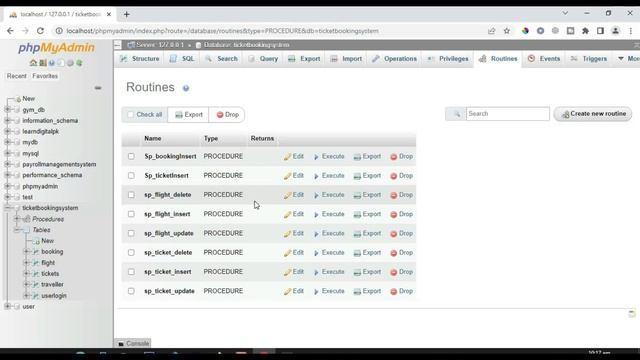Open the browser back arrow
The image size is (640, 360).
(x=10, y=31)
